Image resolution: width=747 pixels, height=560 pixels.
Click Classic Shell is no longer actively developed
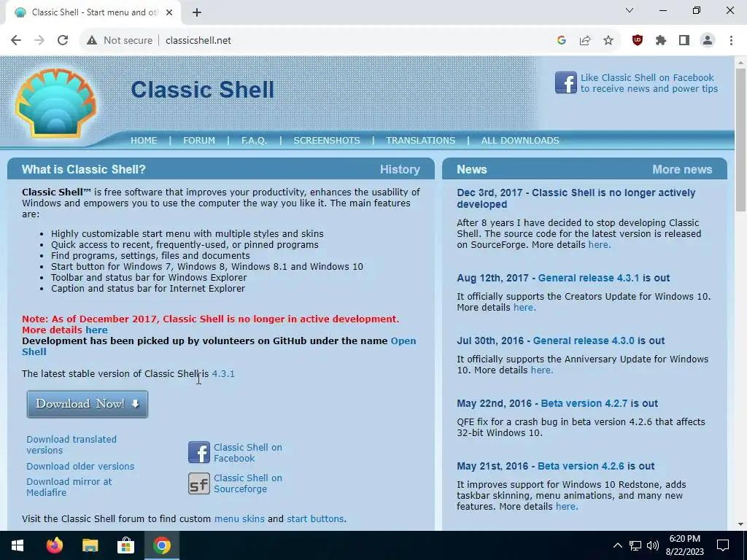click(x=576, y=198)
